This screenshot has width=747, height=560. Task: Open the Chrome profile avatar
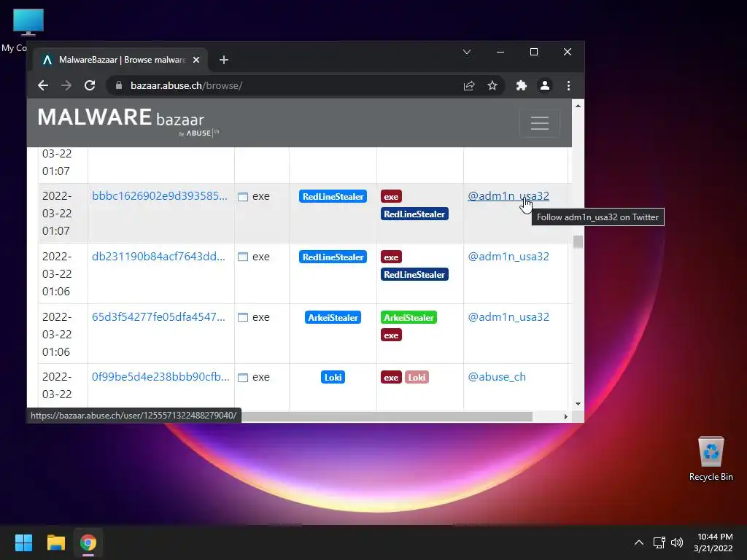coord(544,86)
